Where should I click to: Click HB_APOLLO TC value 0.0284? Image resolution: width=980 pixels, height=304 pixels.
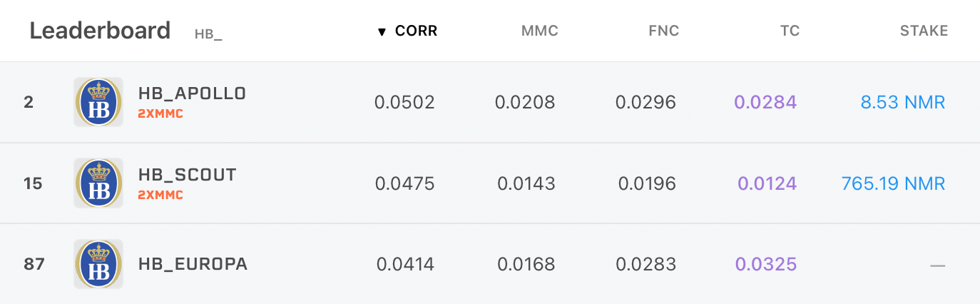click(x=766, y=103)
